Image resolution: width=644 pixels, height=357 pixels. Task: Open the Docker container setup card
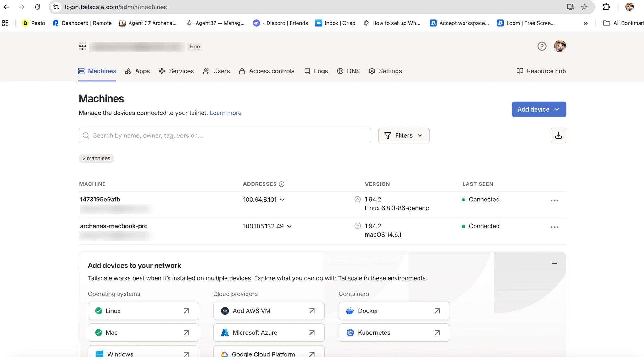[394, 311]
